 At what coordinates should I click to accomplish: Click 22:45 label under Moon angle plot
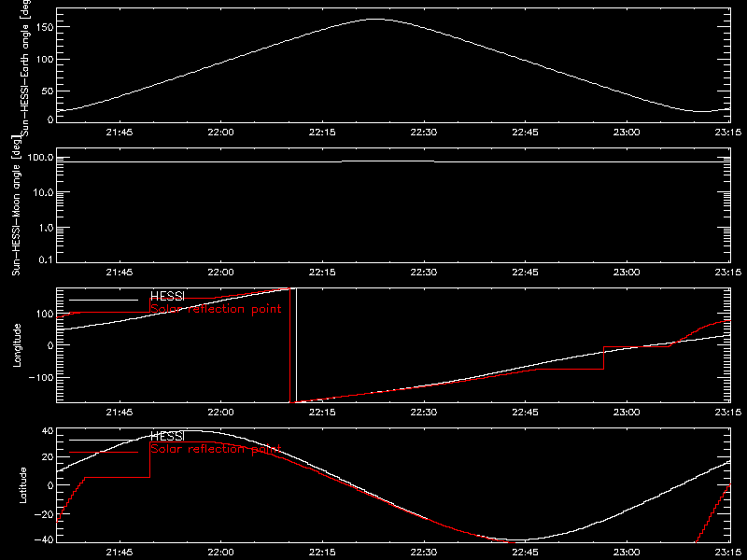pos(525,272)
